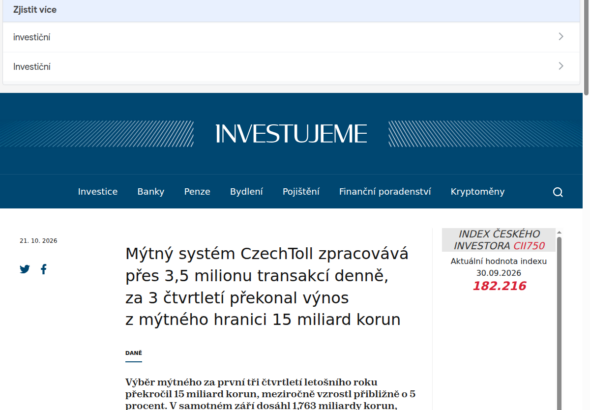Click 'Aktuální hodnota indexu' label

point(499,261)
